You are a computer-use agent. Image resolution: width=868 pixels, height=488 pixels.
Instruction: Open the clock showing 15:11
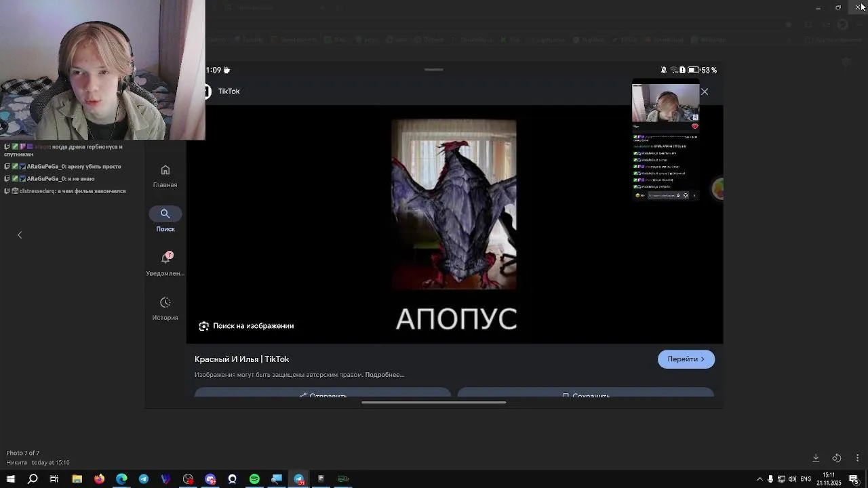click(x=829, y=479)
